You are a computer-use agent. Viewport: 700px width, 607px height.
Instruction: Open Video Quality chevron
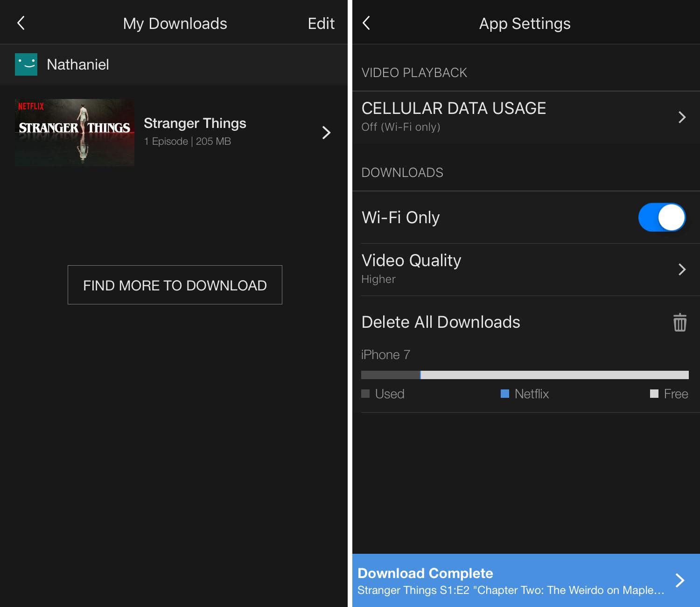click(682, 269)
